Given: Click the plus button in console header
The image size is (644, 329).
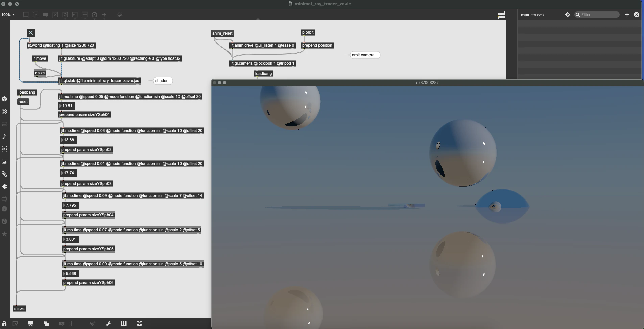Looking at the screenshot, I should (x=627, y=15).
